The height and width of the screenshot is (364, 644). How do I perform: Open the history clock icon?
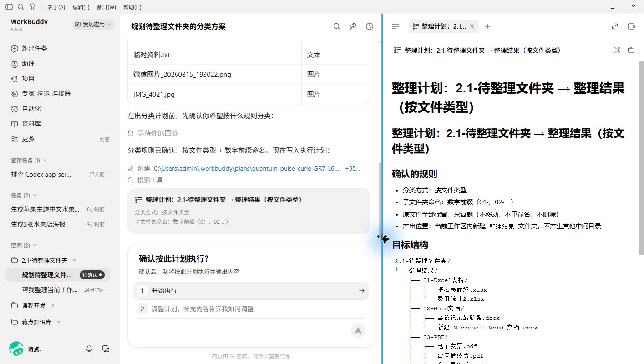pyautogui.click(x=370, y=26)
